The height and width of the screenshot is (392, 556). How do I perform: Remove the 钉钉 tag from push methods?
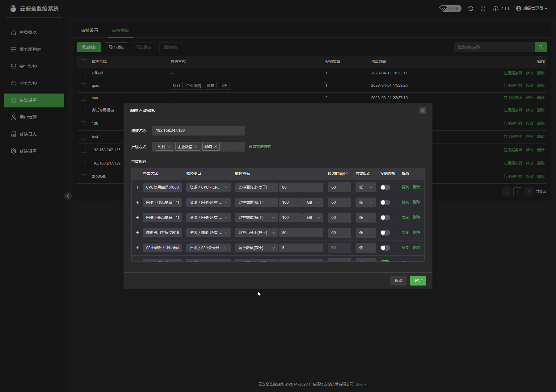pos(169,147)
